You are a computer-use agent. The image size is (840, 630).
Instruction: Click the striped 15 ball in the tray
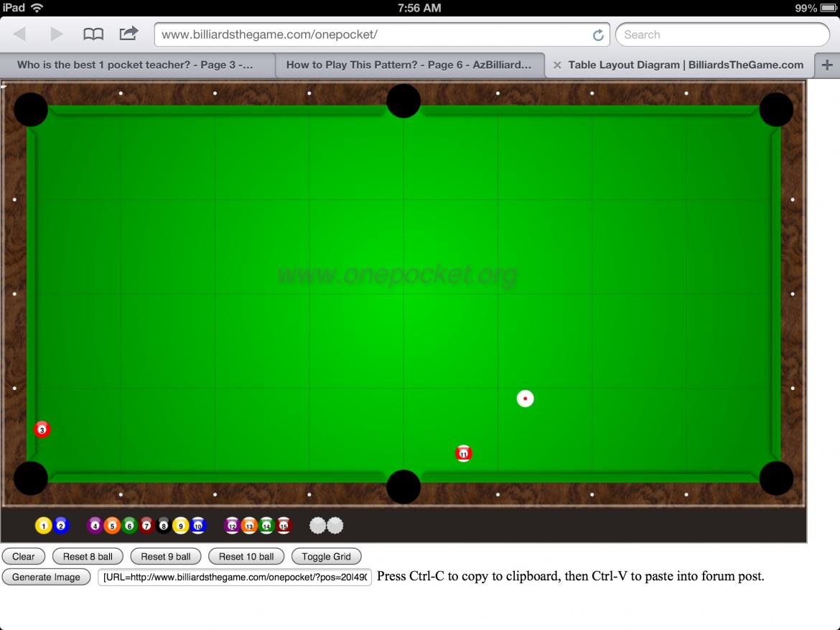(x=284, y=526)
